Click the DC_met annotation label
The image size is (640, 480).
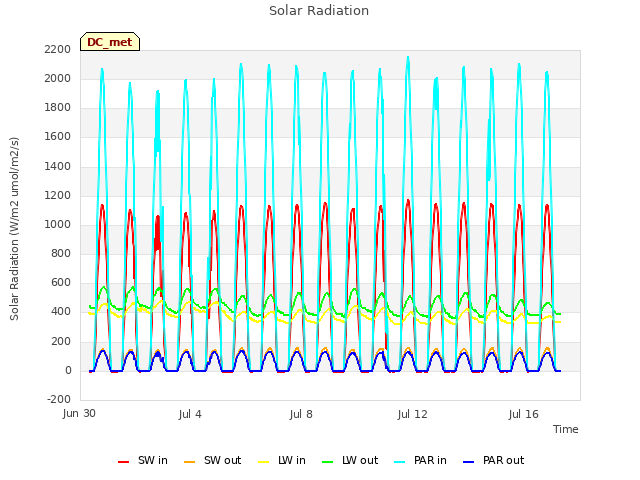tap(110, 42)
